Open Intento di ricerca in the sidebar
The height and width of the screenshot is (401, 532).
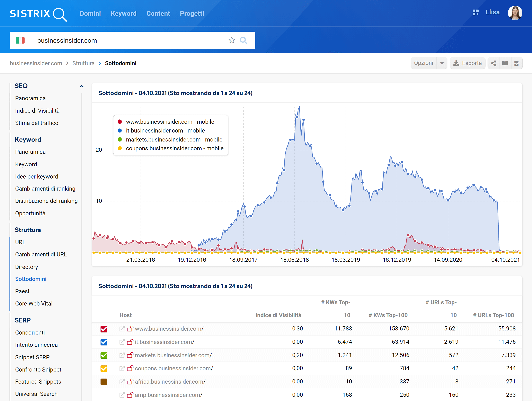(36, 345)
